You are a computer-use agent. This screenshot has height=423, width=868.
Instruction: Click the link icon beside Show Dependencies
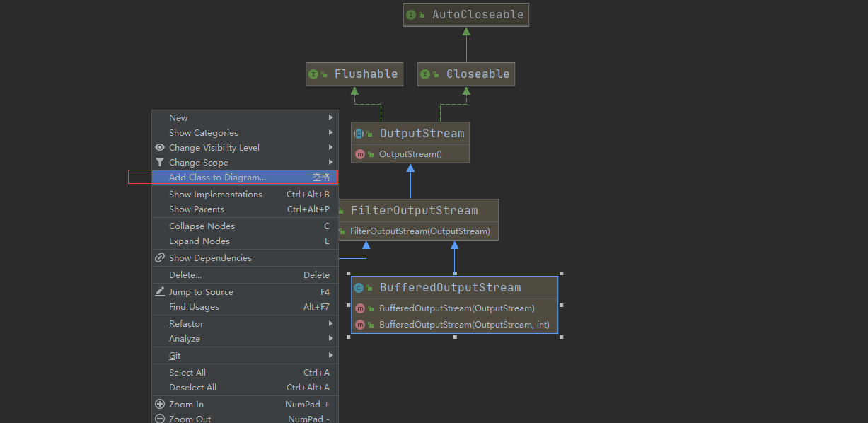coord(160,258)
